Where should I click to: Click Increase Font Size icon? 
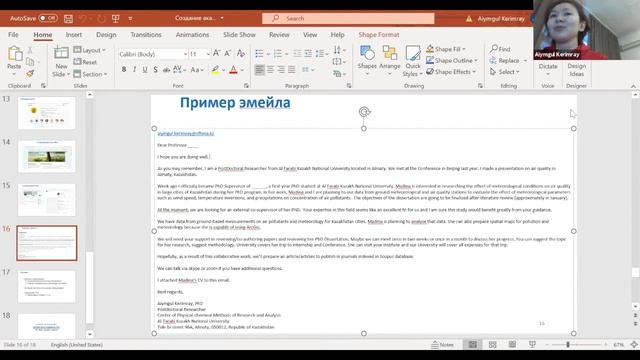[217, 53]
